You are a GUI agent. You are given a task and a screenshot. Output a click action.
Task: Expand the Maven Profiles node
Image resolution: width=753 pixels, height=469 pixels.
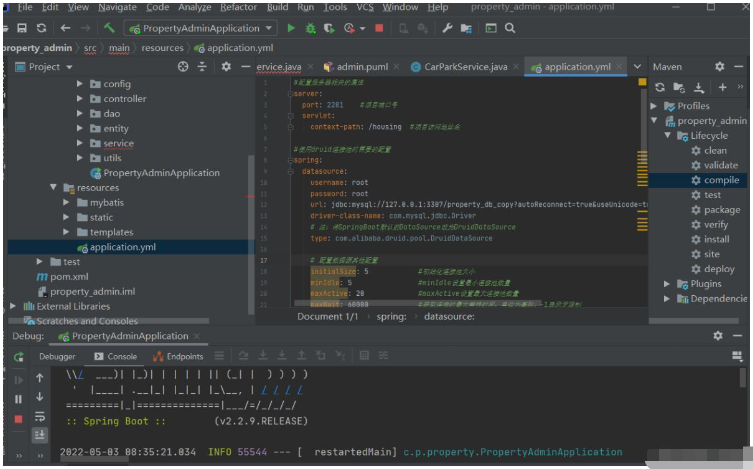[x=654, y=106]
